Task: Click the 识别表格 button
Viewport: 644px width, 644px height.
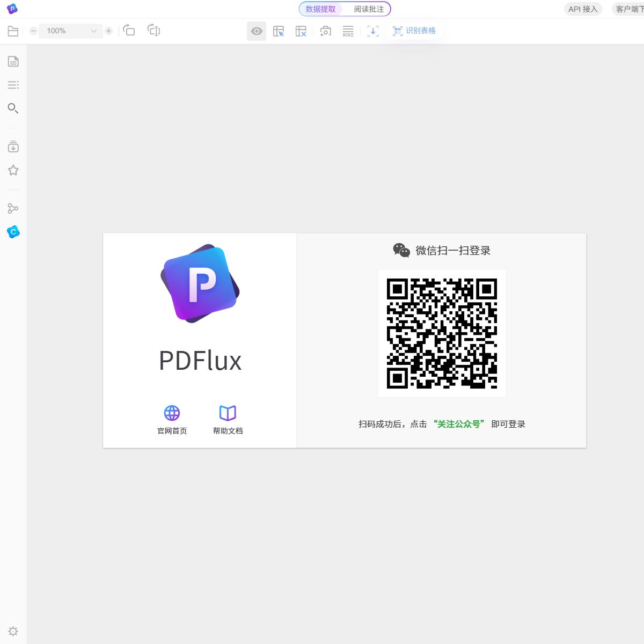Action: [x=414, y=31]
